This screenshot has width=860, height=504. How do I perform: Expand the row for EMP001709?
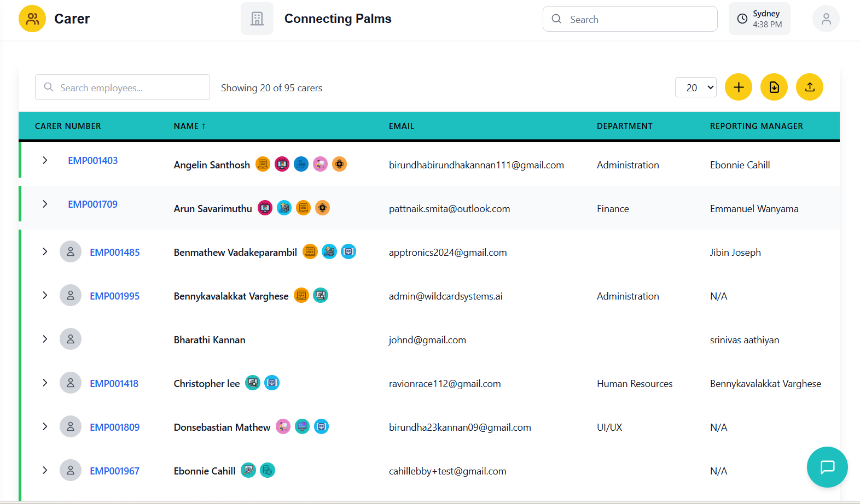point(45,204)
